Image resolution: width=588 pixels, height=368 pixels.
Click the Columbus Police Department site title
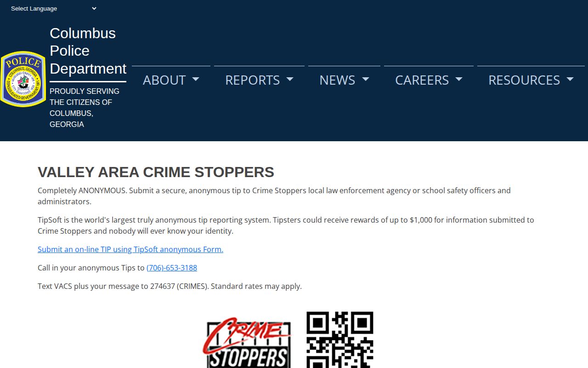(x=88, y=51)
